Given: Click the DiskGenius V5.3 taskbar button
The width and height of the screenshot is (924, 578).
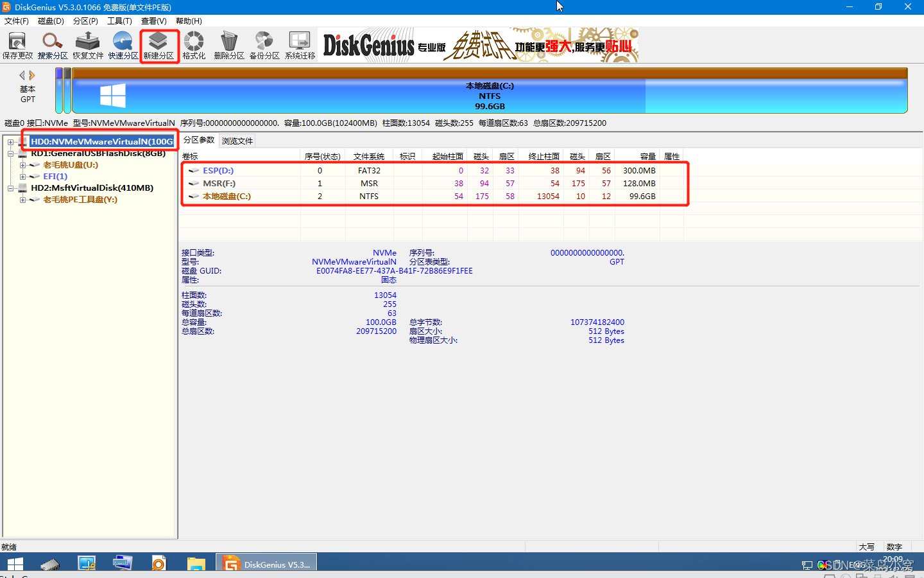Looking at the screenshot, I should [x=266, y=564].
